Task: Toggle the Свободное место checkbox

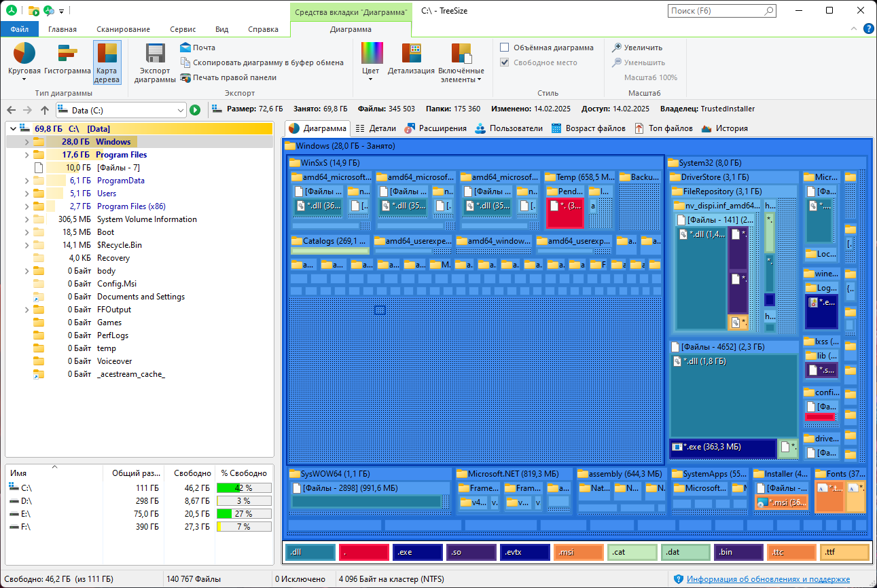Action: [x=505, y=62]
